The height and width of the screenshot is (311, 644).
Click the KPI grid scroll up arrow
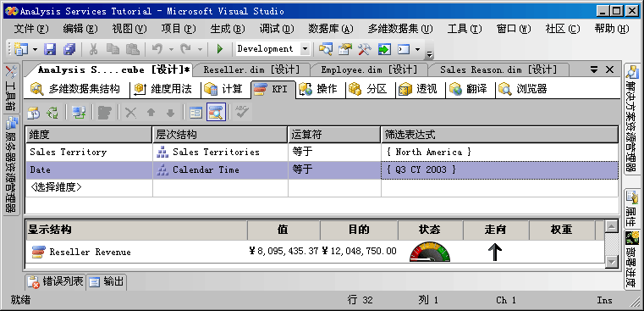coord(612,226)
